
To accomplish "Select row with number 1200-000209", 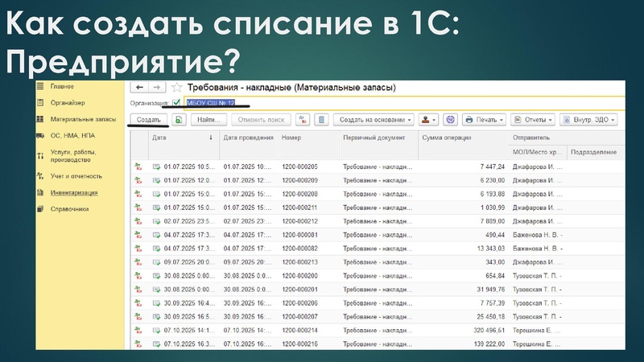I will [x=378, y=180].
